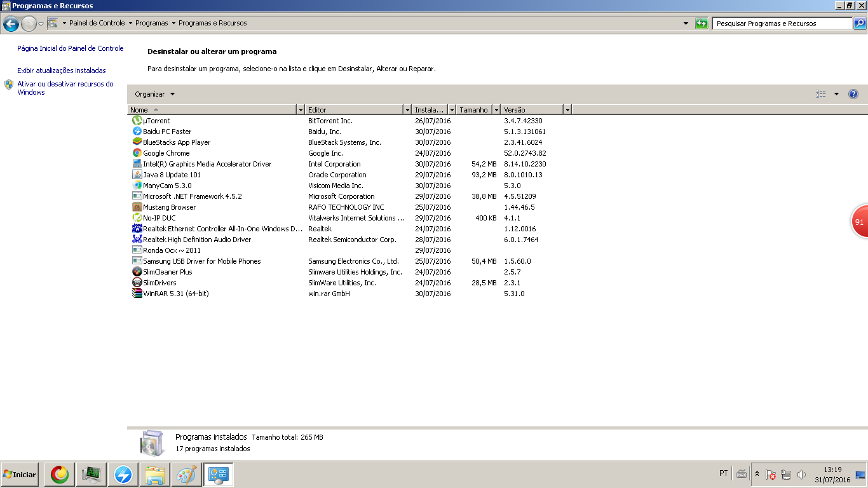Sort by the Editor column header
Viewport: 868px width, 488px height.
point(355,110)
